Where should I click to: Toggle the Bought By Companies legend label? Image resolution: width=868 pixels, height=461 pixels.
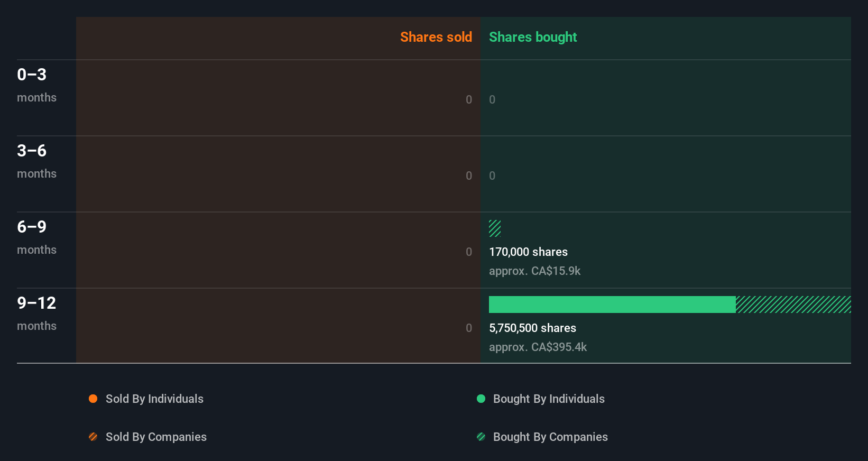coord(550,437)
